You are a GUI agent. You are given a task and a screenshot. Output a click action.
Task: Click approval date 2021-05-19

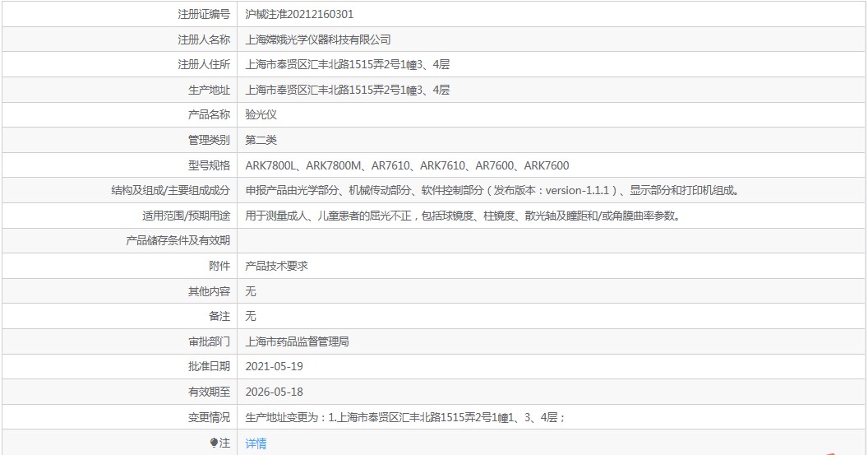(274, 367)
